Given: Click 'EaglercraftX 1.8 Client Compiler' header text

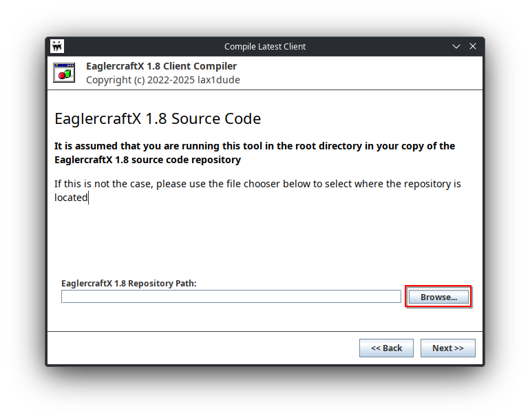Looking at the screenshot, I should point(161,66).
